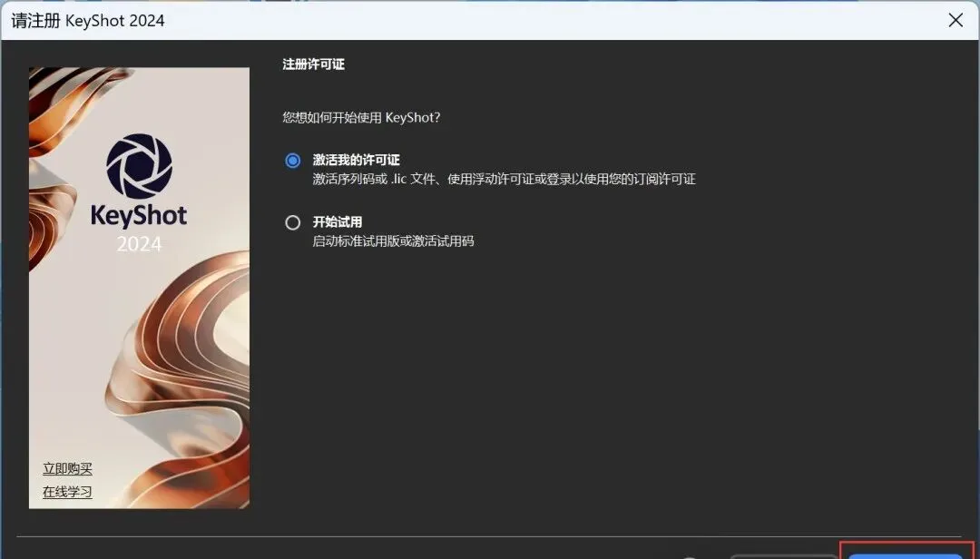Click the description 启动标准试用版或激活试用码
The width and height of the screenshot is (980, 559).
pos(393,240)
